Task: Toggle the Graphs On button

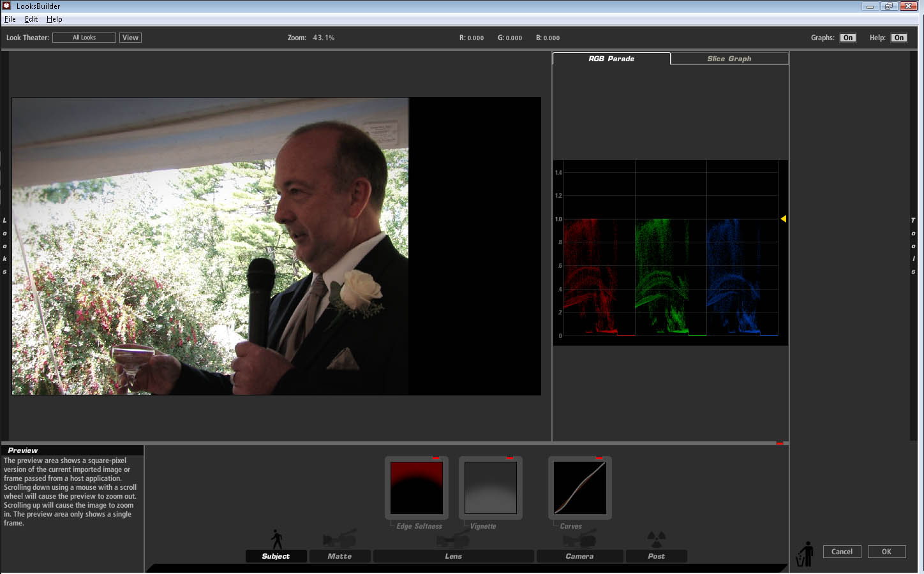Action: 847,38
